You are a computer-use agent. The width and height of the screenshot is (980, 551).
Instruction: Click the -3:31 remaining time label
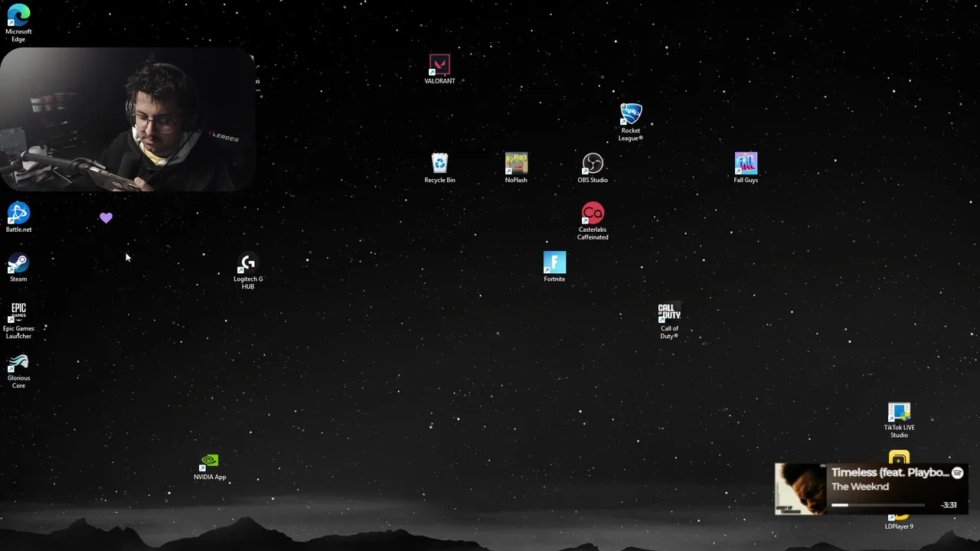949,505
